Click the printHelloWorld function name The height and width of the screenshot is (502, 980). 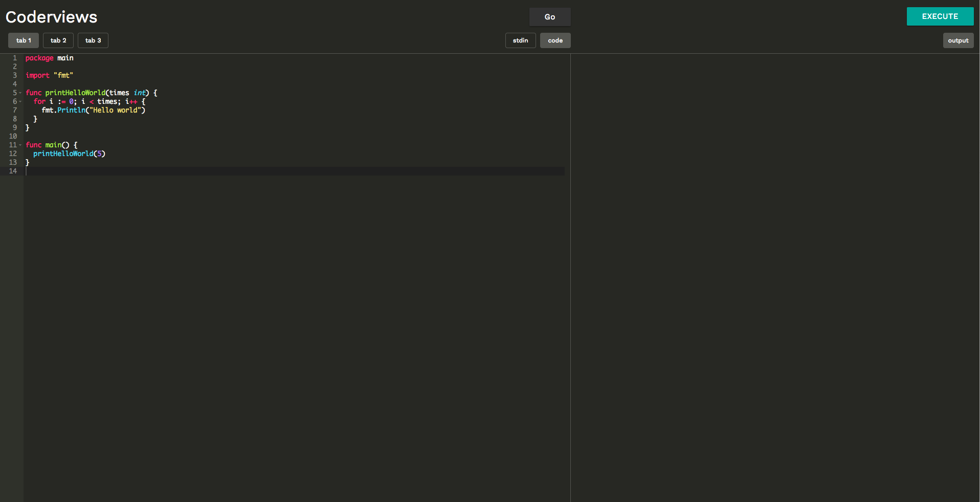pos(76,93)
